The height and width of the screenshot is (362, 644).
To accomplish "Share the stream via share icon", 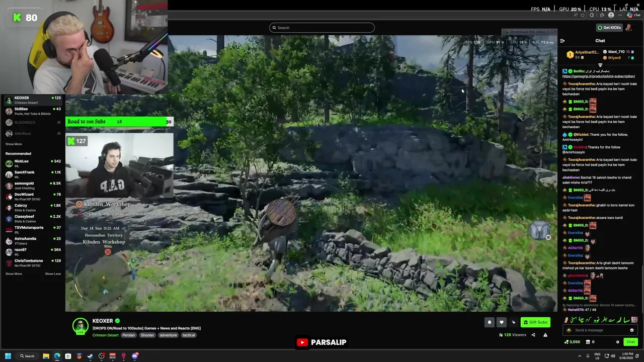I will 533,335.
